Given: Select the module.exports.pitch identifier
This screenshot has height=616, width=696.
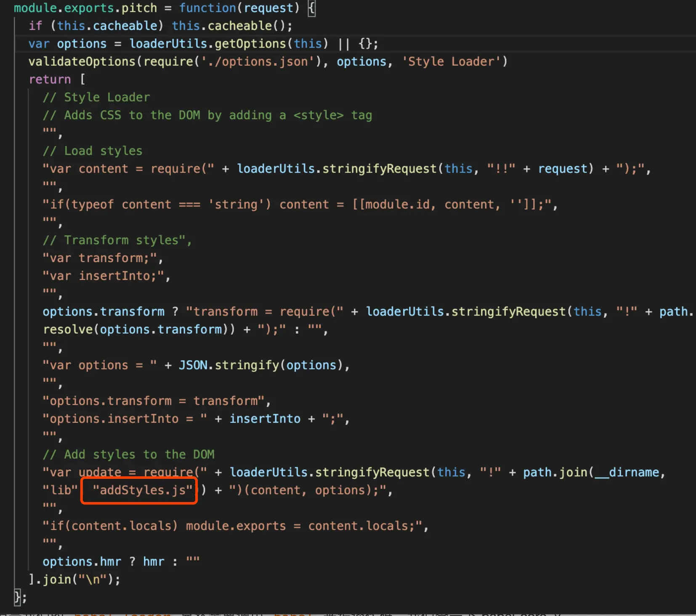Looking at the screenshot, I should coord(84,8).
